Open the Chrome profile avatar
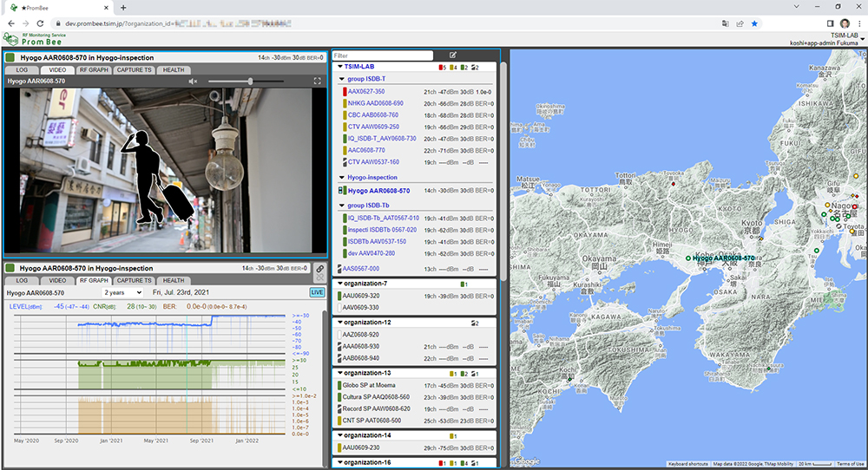The width and height of the screenshot is (868, 470). point(845,23)
